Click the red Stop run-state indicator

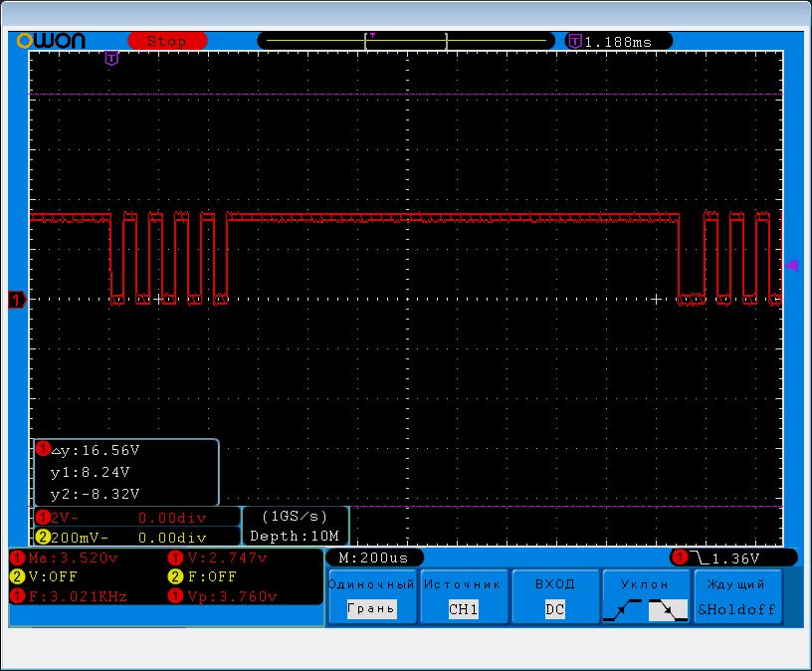point(166,41)
